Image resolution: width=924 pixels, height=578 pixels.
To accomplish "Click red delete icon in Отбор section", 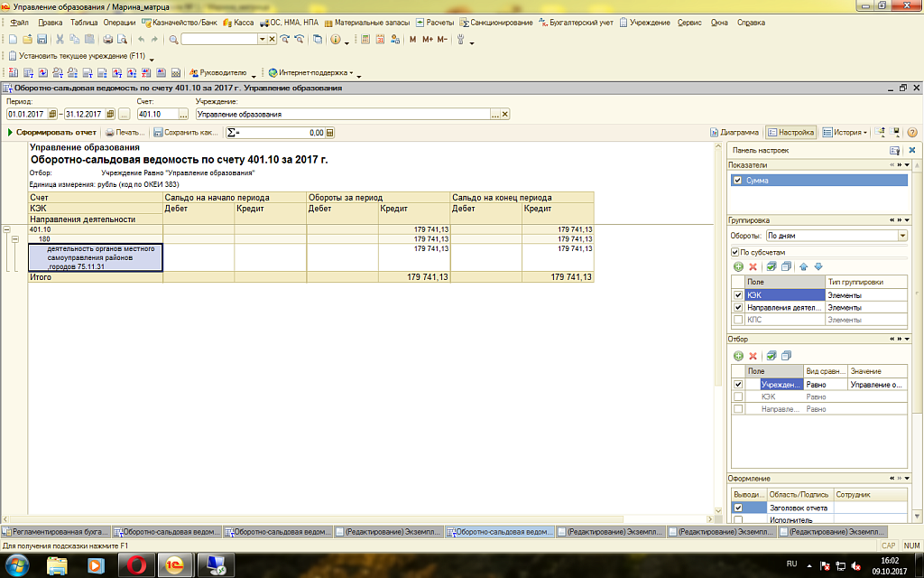I will [x=753, y=356].
